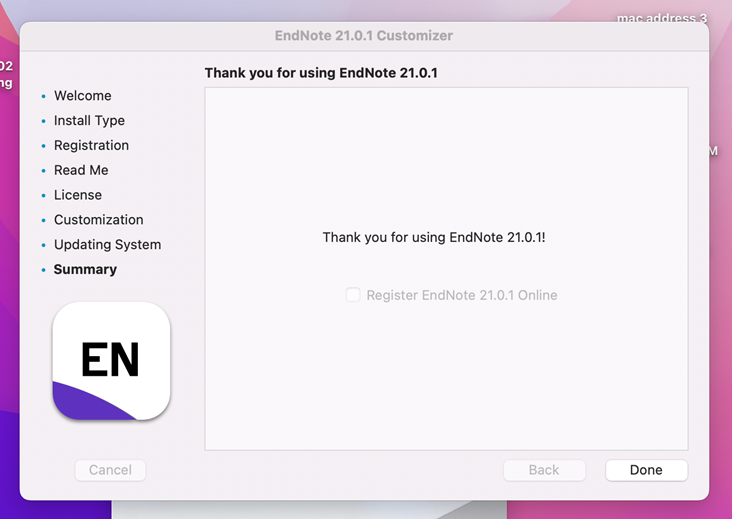Select the Registration step
The image size is (732, 519).
click(x=92, y=145)
